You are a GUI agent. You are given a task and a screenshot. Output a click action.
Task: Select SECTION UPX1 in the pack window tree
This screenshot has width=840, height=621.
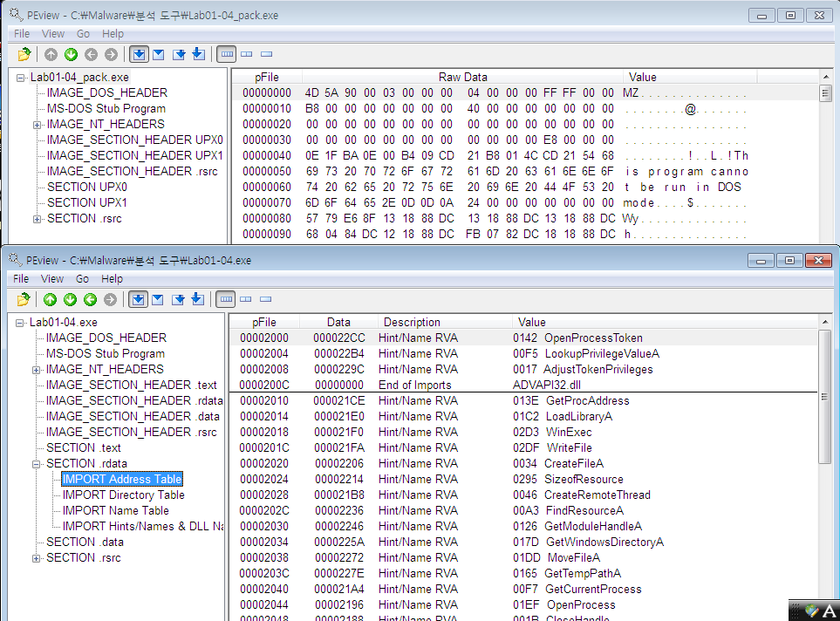86,202
